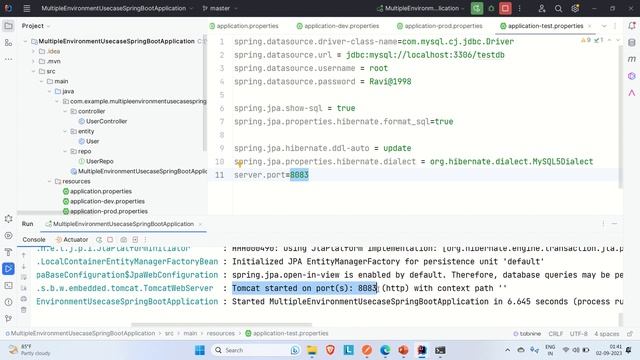This screenshot has height=360, width=640.
Task: Open application-dev.properties in project tree
Action: point(104,201)
